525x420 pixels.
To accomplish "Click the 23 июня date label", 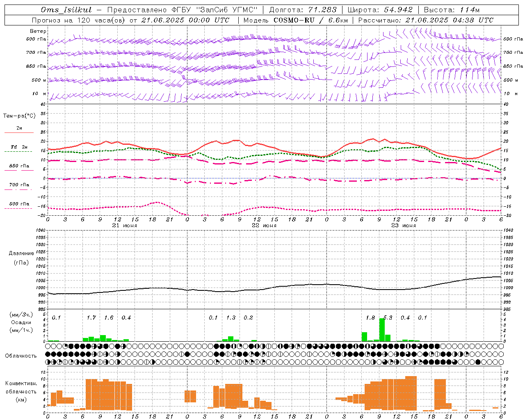I will [x=404, y=226].
